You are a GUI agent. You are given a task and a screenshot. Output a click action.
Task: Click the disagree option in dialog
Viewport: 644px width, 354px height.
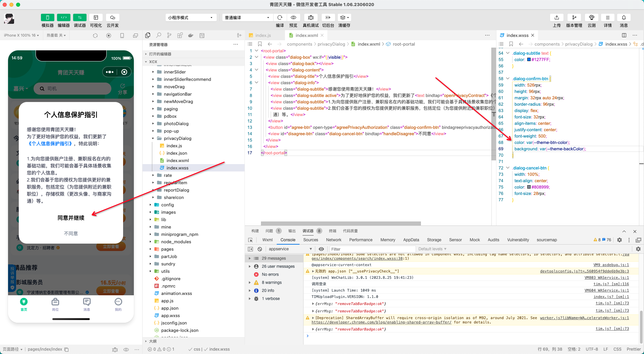click(x=71, y=234)
